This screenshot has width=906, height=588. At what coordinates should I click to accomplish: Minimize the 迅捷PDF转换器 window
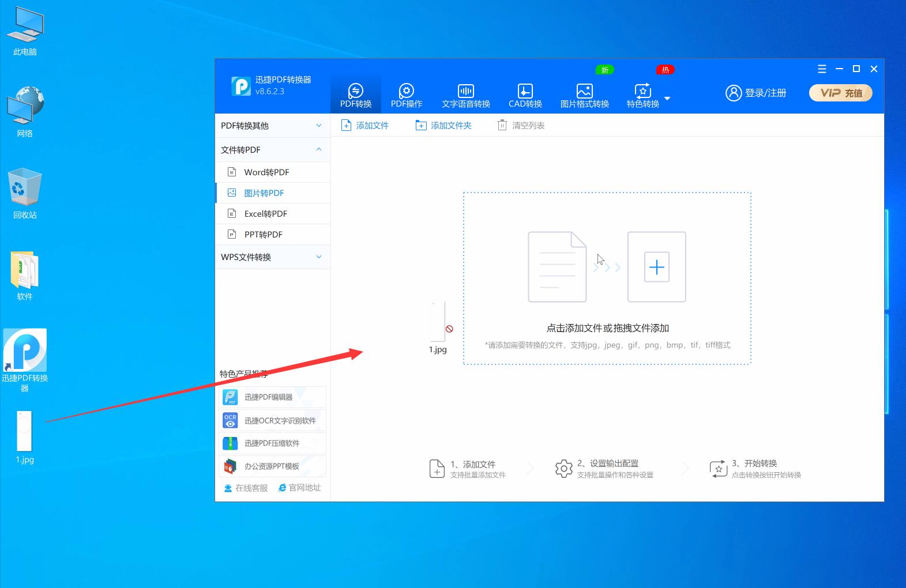(x=840, y=69)
